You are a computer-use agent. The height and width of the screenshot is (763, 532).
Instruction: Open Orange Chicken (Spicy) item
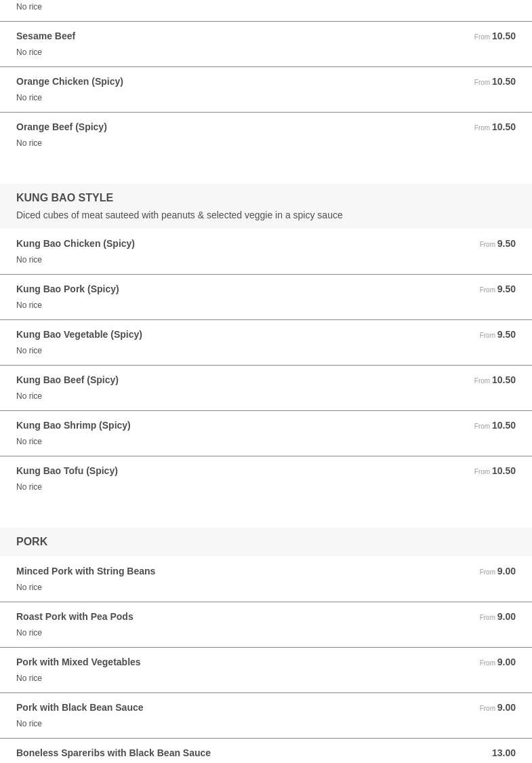tap(266, 90)
